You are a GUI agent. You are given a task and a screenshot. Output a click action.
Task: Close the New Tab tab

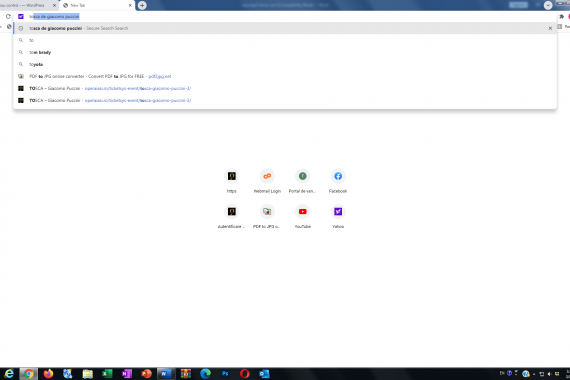[x=130, y=5]
